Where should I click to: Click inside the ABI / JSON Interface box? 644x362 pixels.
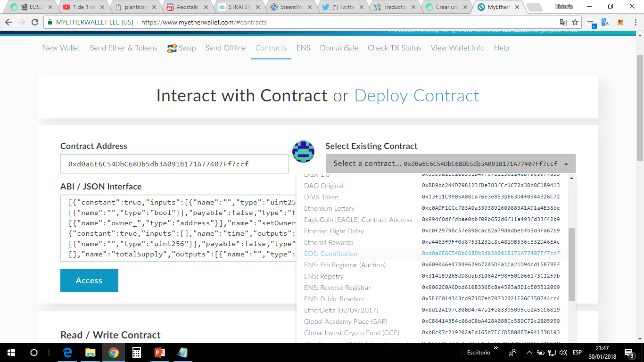[x=178, y=229]
